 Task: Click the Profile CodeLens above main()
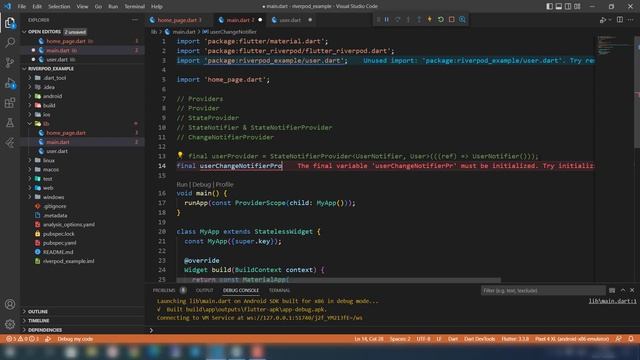click(x=224, y=184)
